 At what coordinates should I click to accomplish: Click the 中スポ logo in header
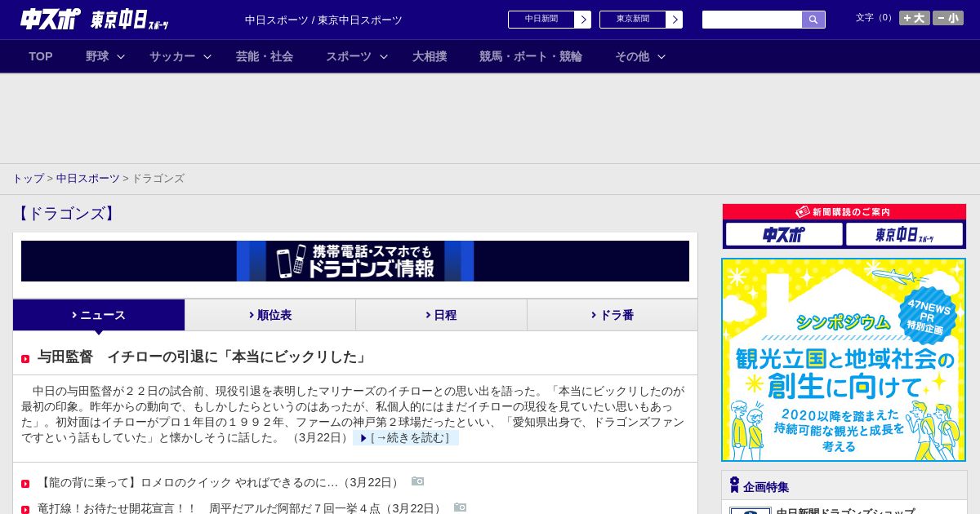tap(51, 19)
